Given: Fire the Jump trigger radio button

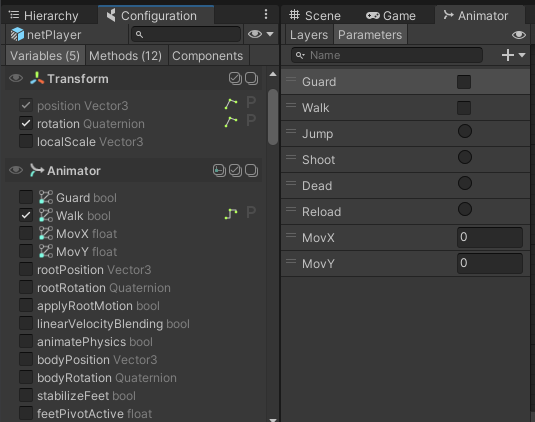Looking at the screenshot, I should tap(465, 131).
